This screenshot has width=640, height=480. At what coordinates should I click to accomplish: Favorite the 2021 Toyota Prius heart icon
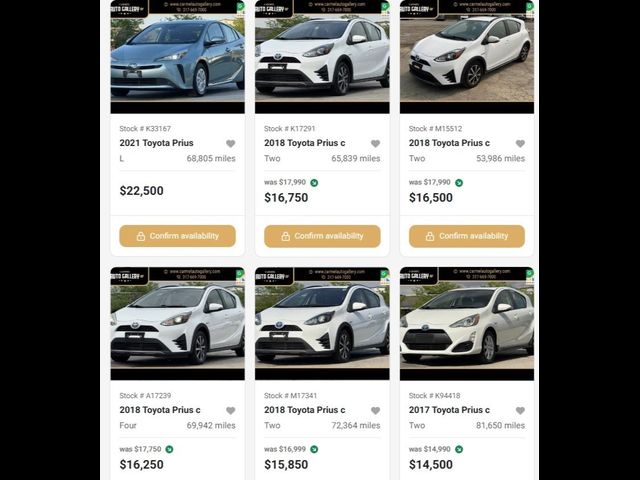(x=230, y=143)
